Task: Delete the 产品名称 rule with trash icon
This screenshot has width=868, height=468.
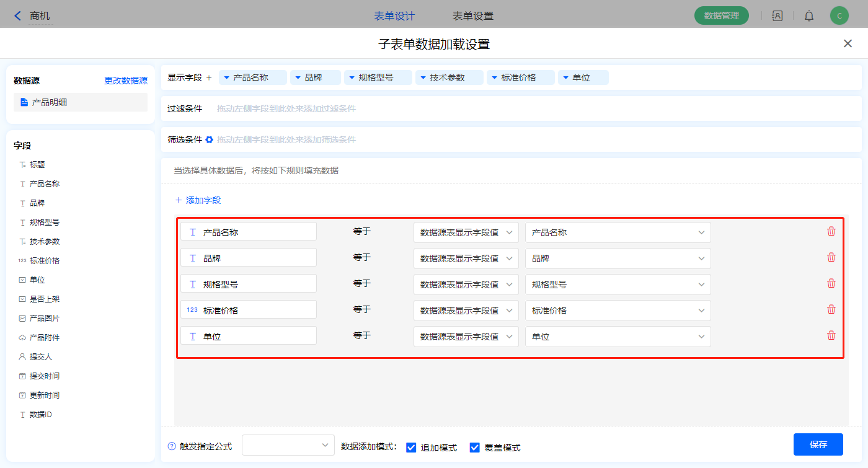Action: click(831, 231)
